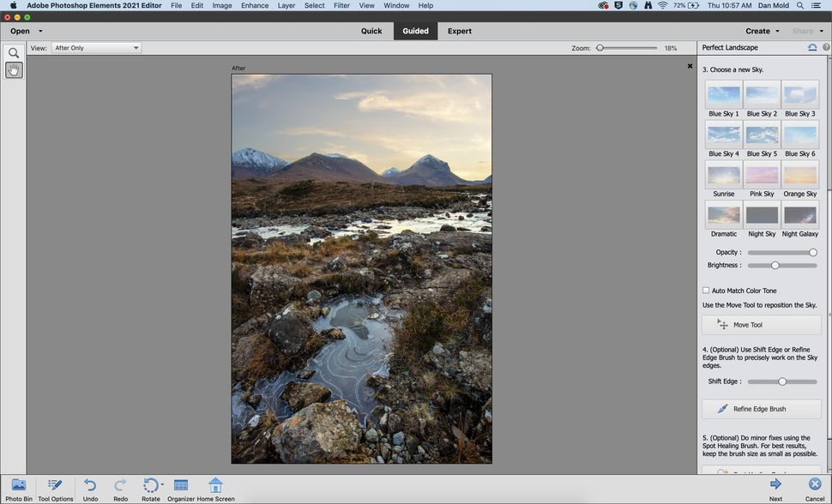
Task: Open the Tool Options panel
Action: click(x=55, y=484)
